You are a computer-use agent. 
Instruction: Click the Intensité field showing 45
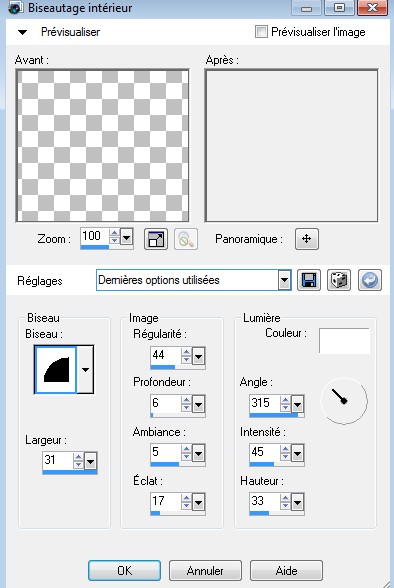point(264,453)
